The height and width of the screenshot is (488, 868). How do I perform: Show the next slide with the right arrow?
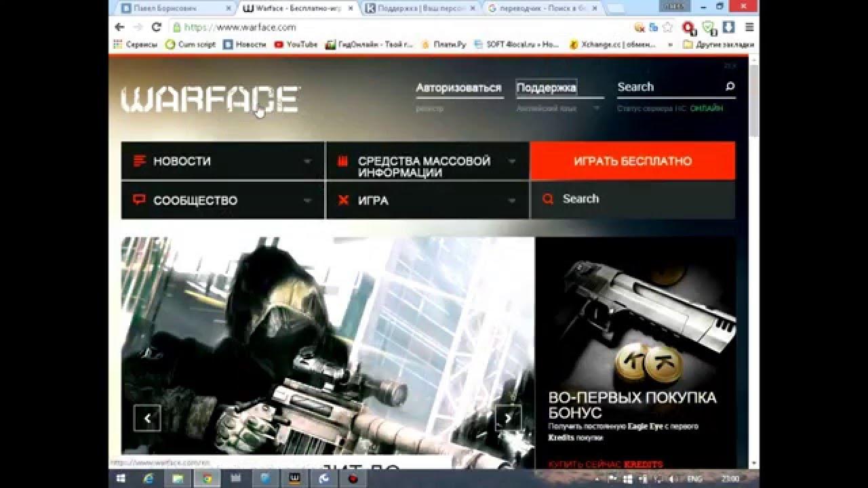coord(508,418)
